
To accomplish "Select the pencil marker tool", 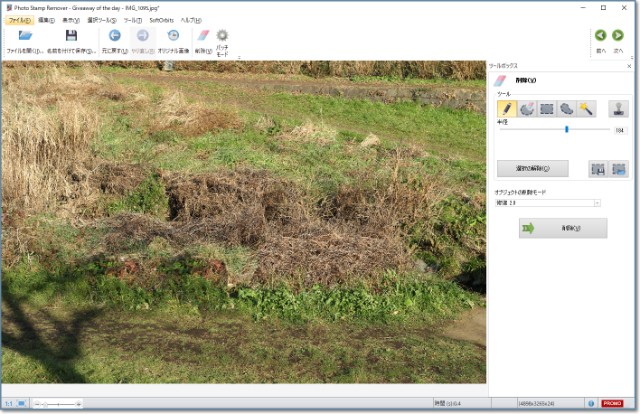I will [507, 108].
